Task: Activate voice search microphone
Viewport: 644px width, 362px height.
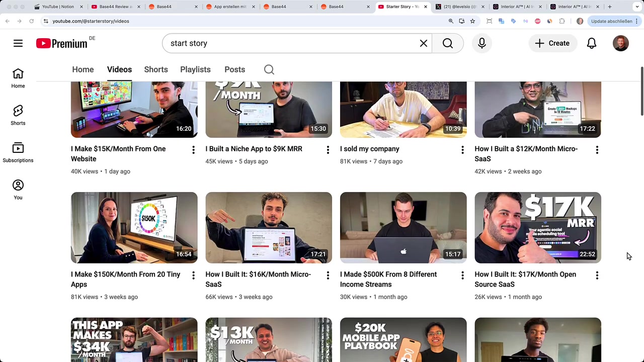Action: 482,43
